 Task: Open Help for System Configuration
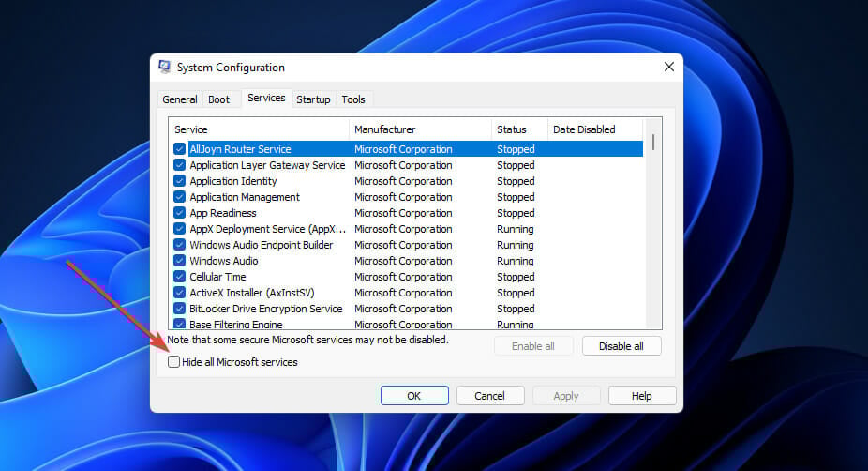tap(641, 396)
